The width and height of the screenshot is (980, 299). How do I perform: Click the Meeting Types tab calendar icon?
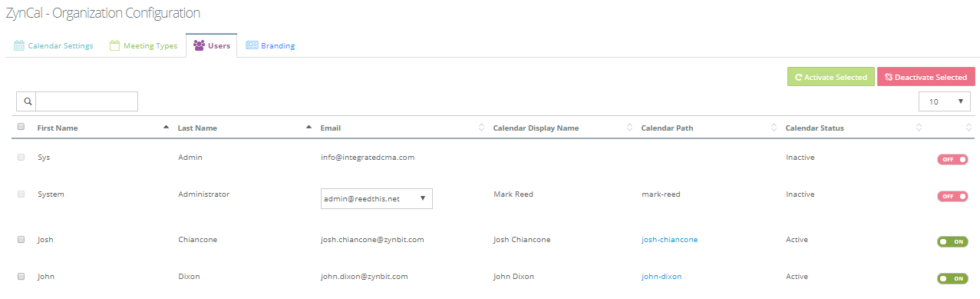114,45
